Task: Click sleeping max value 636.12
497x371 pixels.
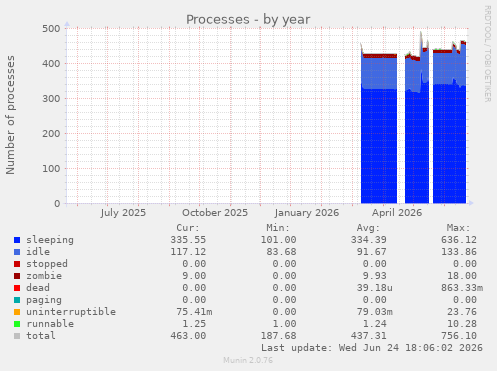Action: [459, 240]
